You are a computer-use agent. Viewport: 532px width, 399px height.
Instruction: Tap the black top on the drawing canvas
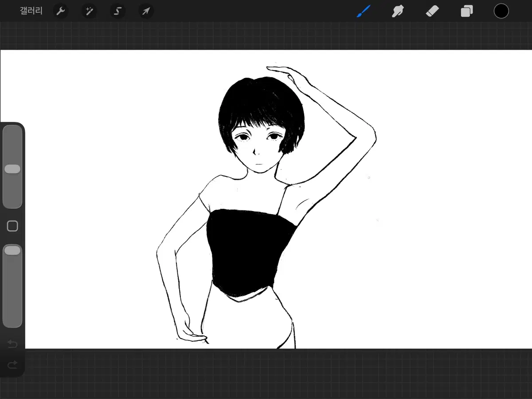248,253
